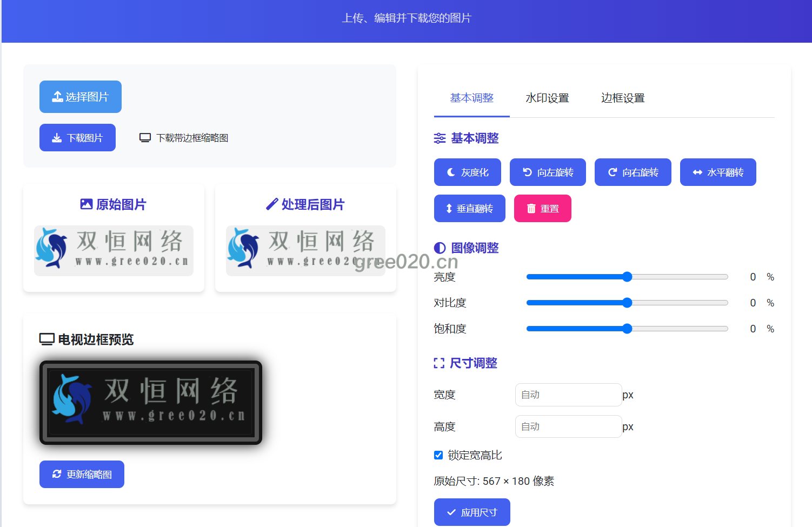This screenshot has height=527, width=812.
Task: Click the 饱和度 saturation slider handle
Action: [x=627, y=329]
